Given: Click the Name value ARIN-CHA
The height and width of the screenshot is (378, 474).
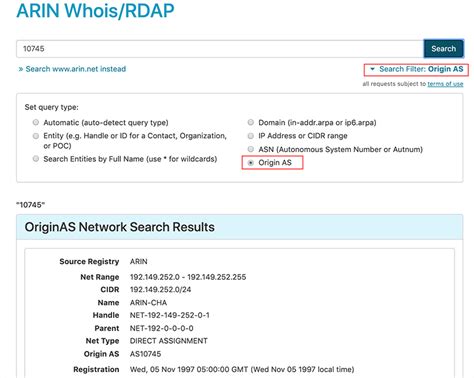Looking at the screenshot, I should (148, 303).
